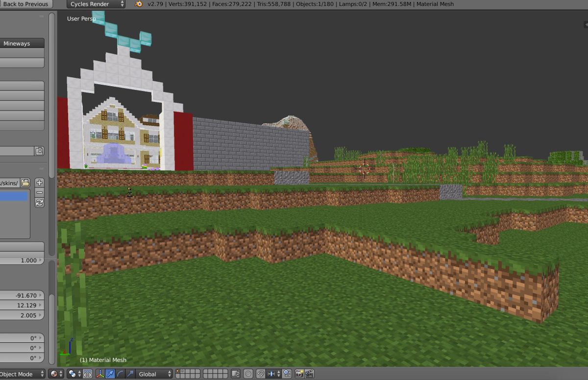This screenshot has height=380, width=588.
Task: Click the 12.129 value field
Action: tap(22, 305)
